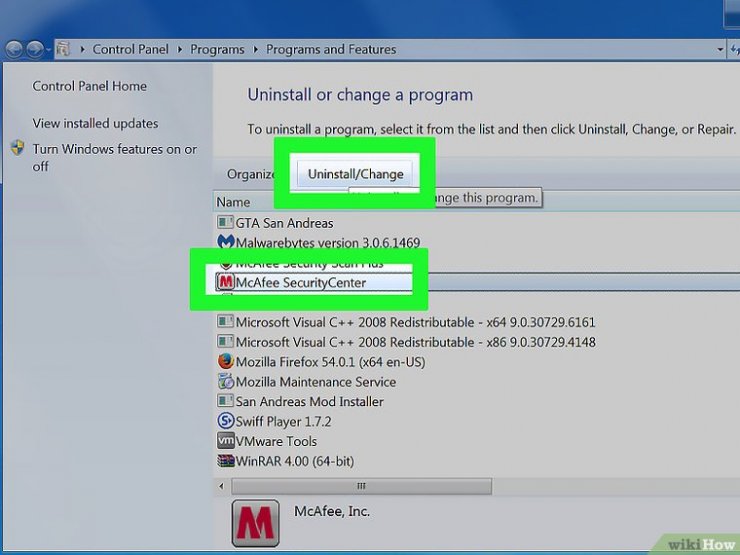Screen dimensions: 740x555
Task: Click the San Andreas Mod Installer icon
Action: click(225, 401)
